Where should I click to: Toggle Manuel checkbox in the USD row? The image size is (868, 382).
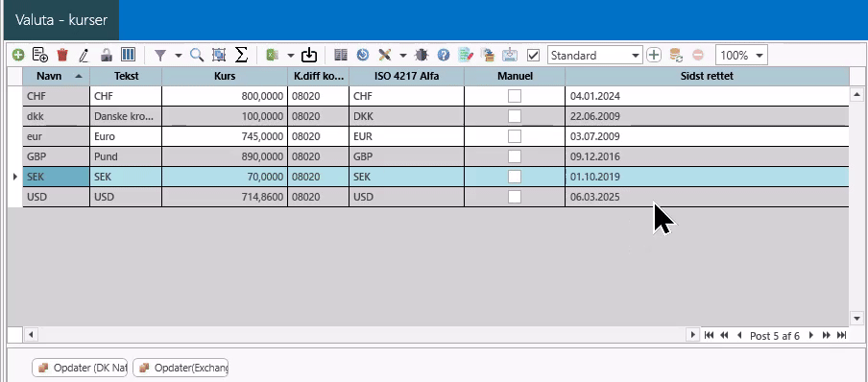click(x=515, y=197)
